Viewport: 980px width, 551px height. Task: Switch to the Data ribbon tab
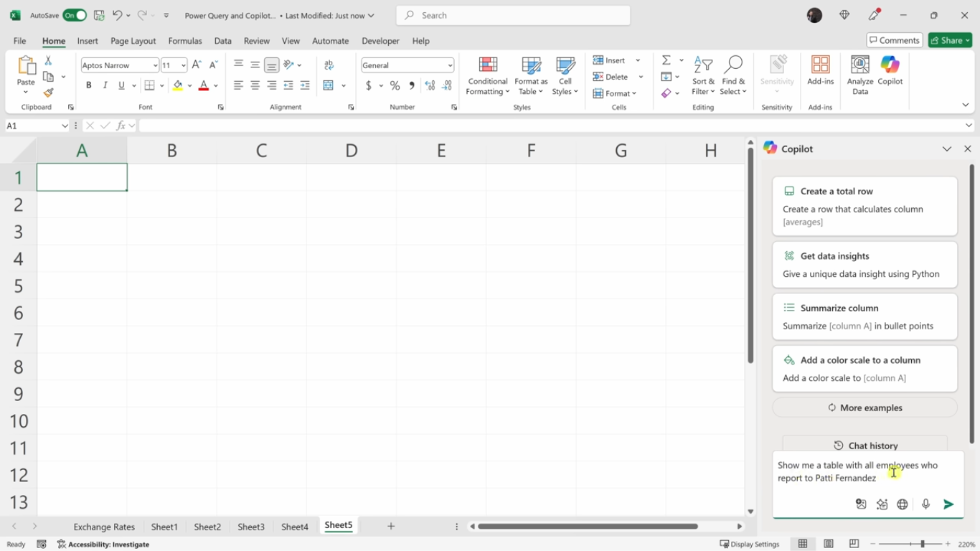[x=223, y=41]
